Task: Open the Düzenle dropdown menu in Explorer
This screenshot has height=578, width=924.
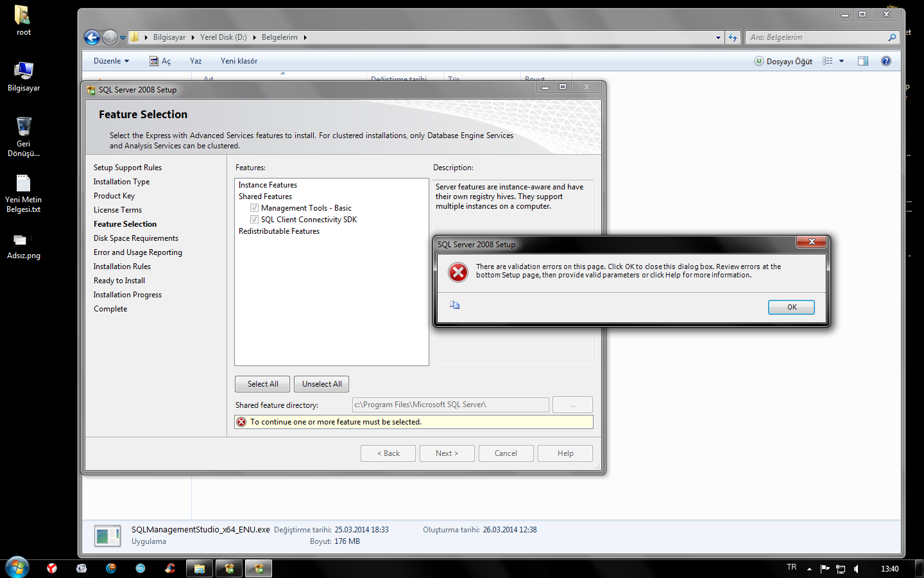Action: [111, 61]
